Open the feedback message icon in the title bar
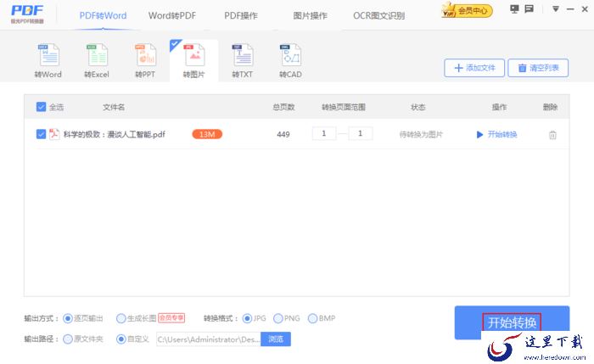This screenshot has width=594, height=364. pyautogui.click(x=530, y=8)
